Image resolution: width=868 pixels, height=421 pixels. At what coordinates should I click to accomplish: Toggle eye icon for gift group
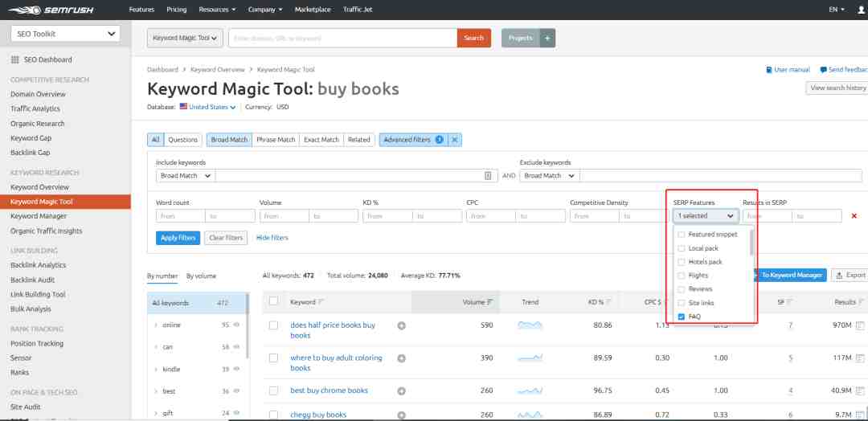coord(236,413)
